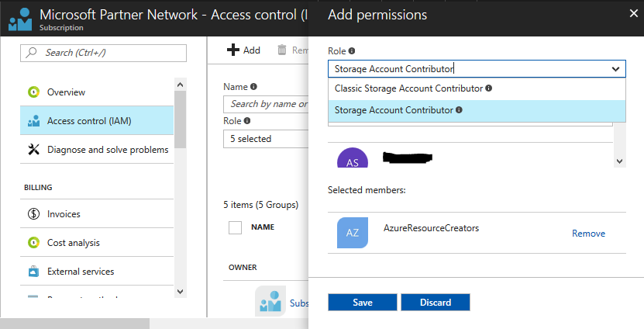Toggle the select-all checkbox beside NAME
This screenshot has height=329, width=644.
coord(236,227)
